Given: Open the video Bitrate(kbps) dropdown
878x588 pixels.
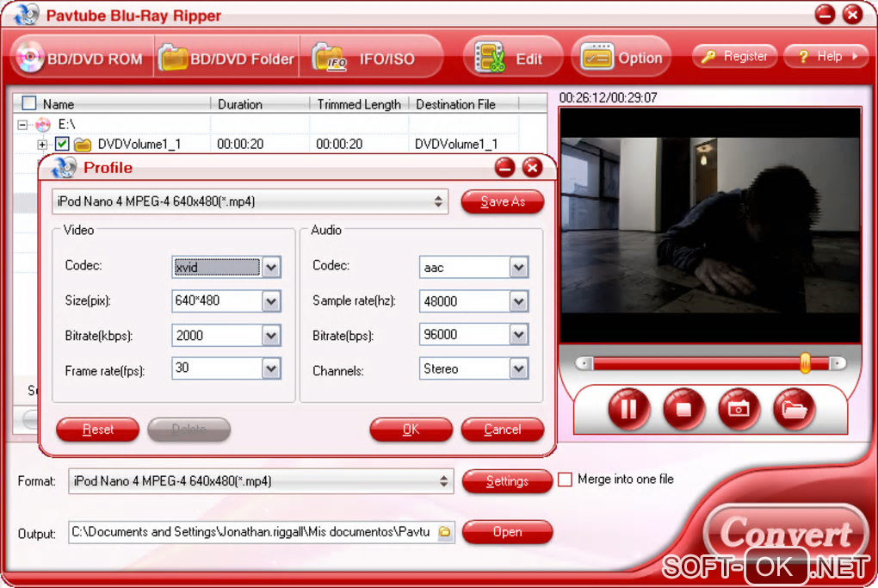Looking at the screenshot, I should [271, 336].
